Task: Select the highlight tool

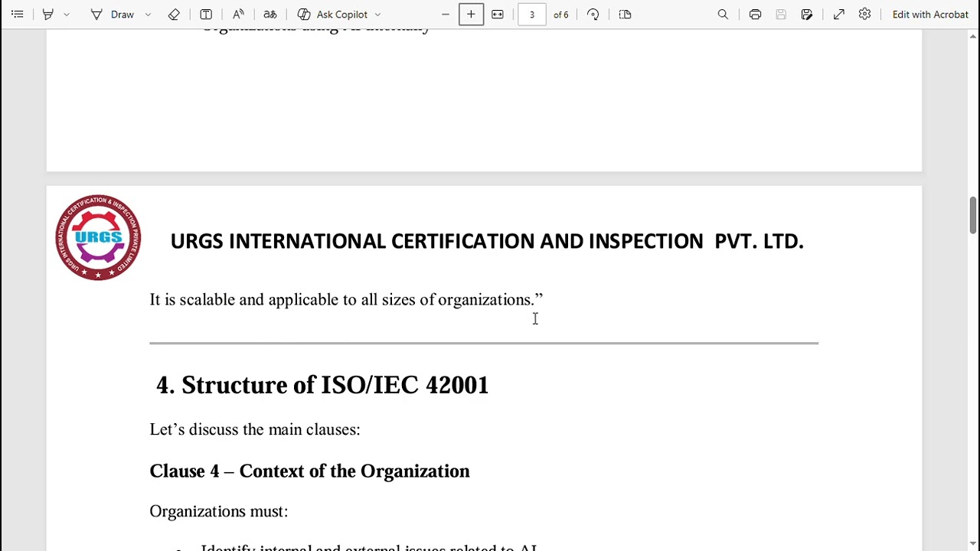Action: (47, 15)
